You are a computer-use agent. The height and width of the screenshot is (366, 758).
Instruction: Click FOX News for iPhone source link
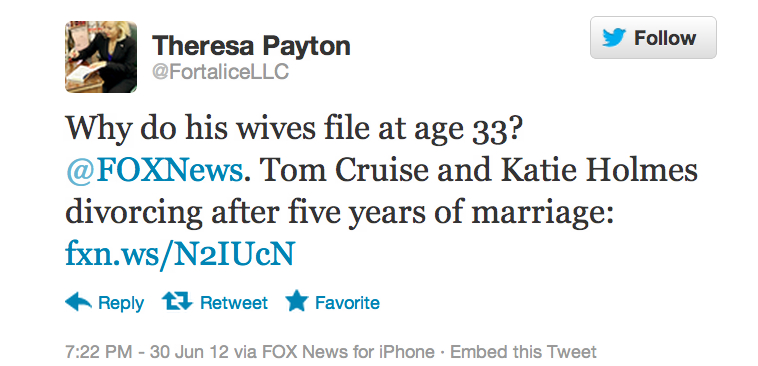(348, 351)
